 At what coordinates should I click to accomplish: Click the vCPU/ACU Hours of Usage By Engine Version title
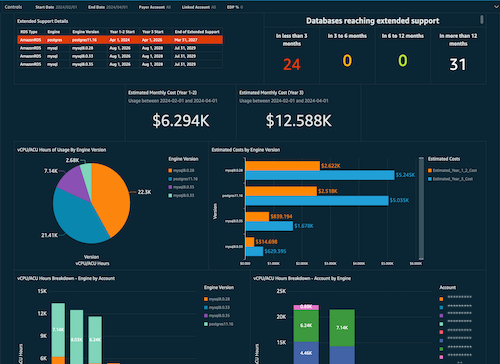click(62, 150)
